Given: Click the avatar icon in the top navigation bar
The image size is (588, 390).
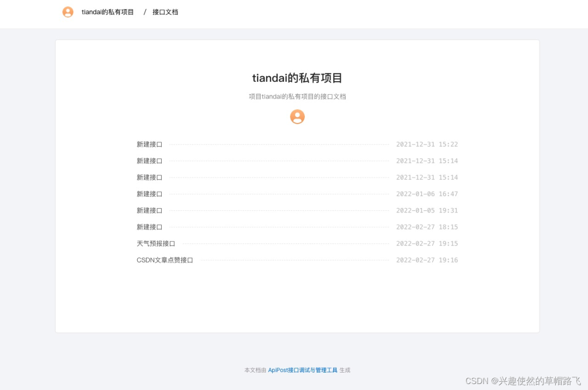Looking at the screenshot, I should coord(68,11).
